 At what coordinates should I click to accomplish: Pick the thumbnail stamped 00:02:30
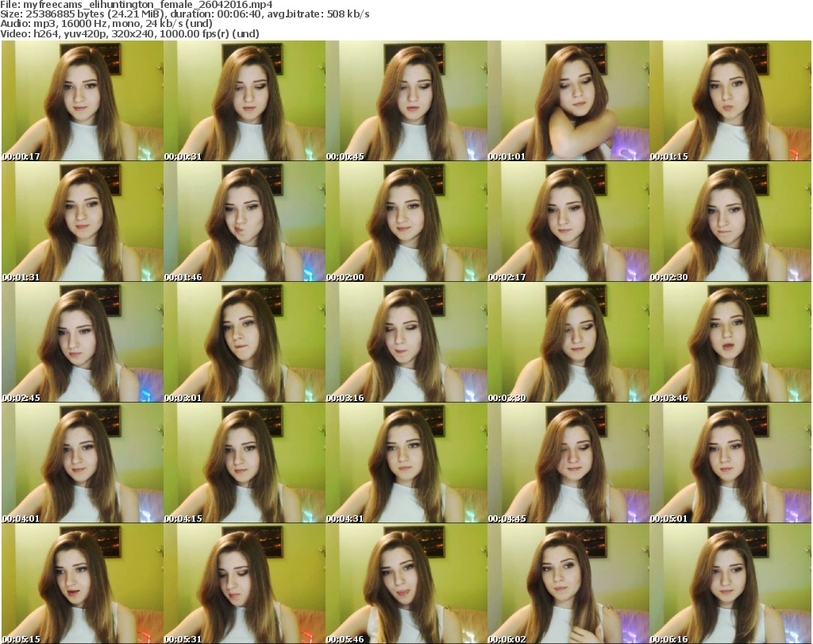pyautogui.click(x=730, y=222)
